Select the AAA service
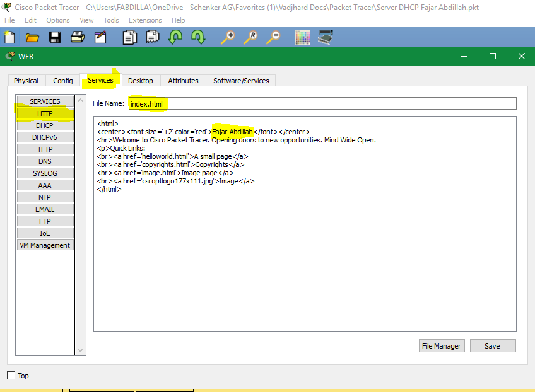The width and height of the screenshot is (535, 392). (45, 185)
